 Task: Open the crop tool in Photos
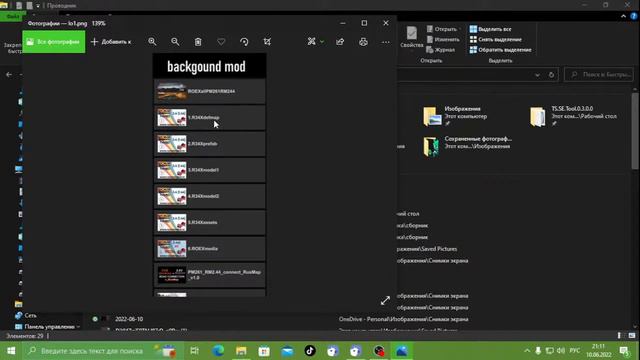click(x=267, y=42)
